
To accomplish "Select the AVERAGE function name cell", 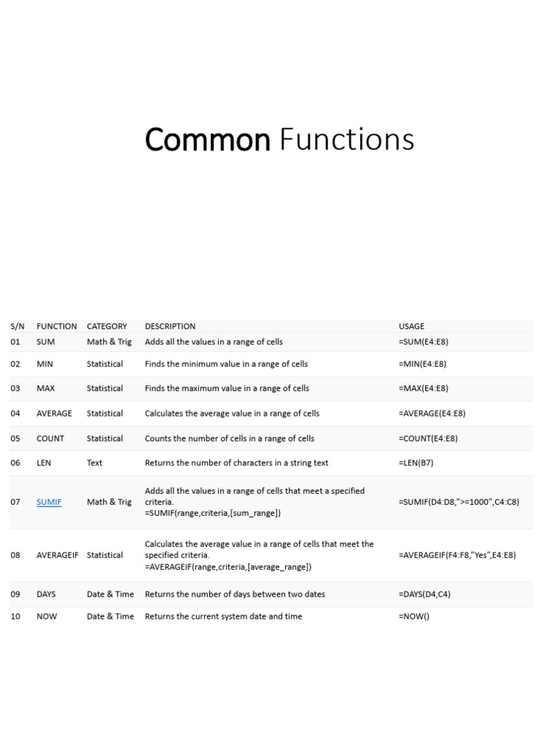I will [x=54, y=413].
